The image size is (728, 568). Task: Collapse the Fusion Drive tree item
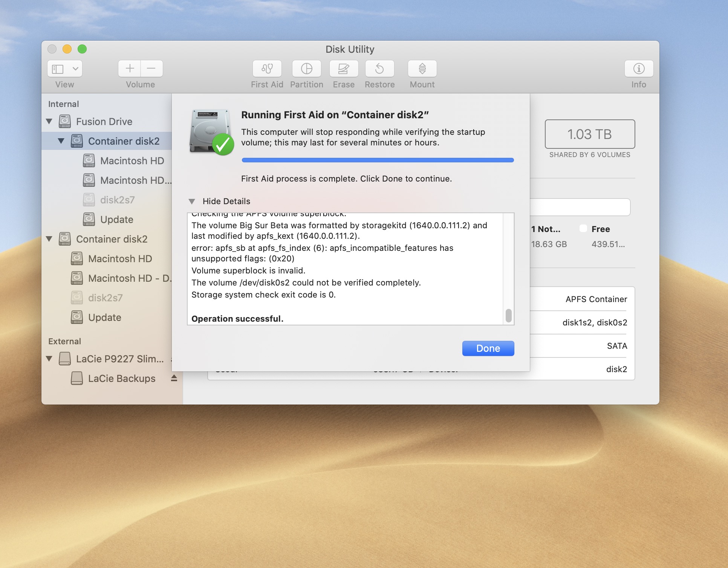[x=49, y=121]
